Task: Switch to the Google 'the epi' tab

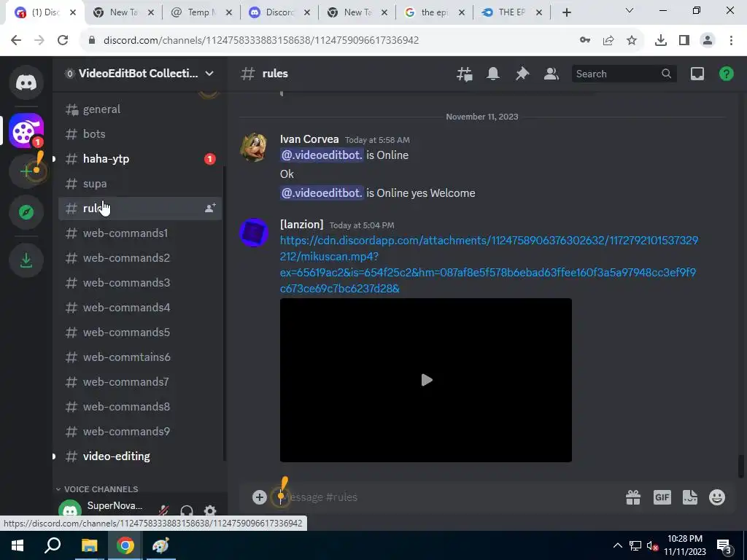Action: [435, 12]
